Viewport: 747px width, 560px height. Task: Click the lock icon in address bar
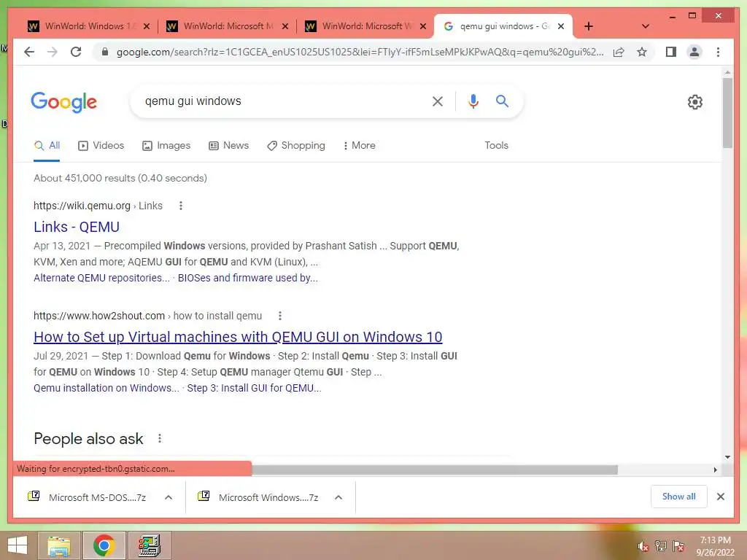105,52
